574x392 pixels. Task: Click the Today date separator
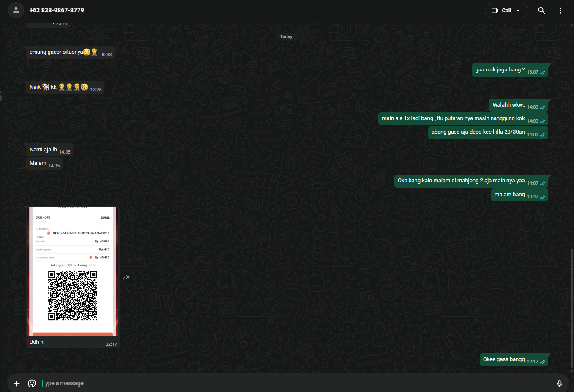tap(286, 36)
